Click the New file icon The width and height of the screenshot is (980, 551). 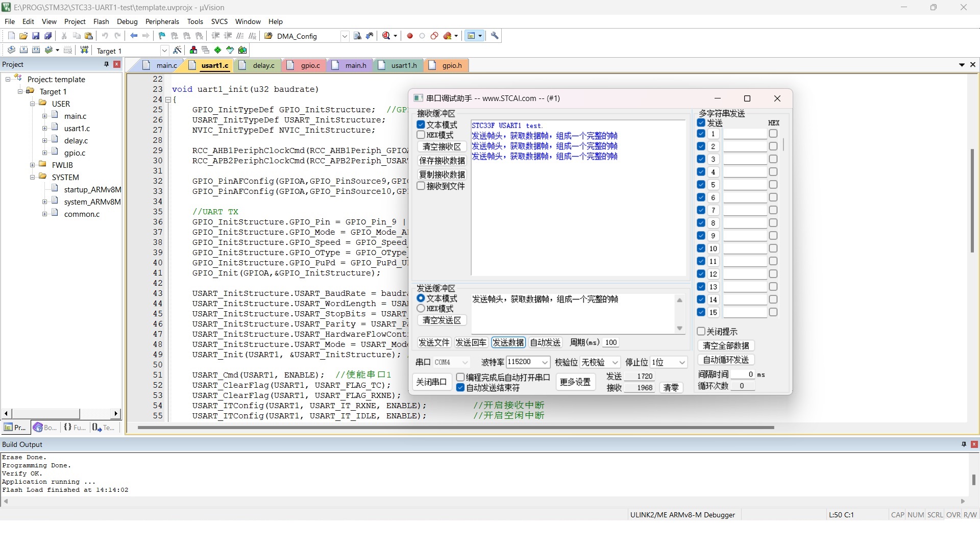point(11,36)
